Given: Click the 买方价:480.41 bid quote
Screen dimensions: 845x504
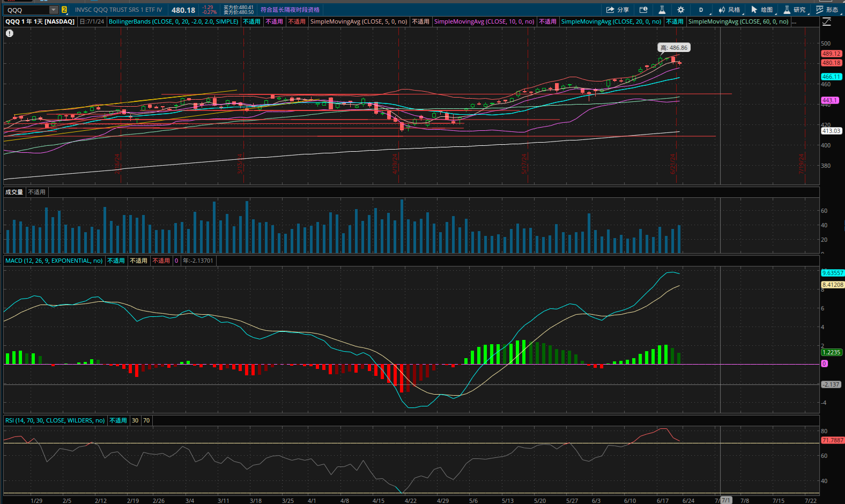Looking at the screenshot, I should tap(239, 8).
